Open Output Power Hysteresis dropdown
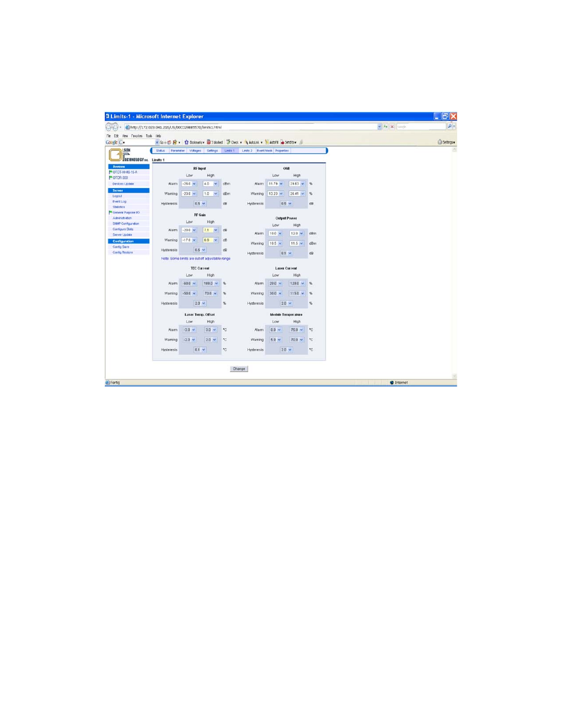The image size is (562, 728). point(286,253)
